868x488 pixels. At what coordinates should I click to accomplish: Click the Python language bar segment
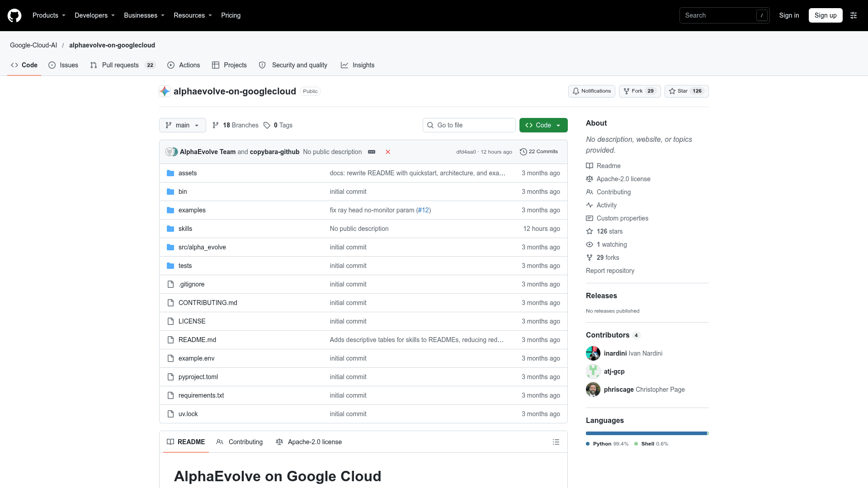pos(646,433)
